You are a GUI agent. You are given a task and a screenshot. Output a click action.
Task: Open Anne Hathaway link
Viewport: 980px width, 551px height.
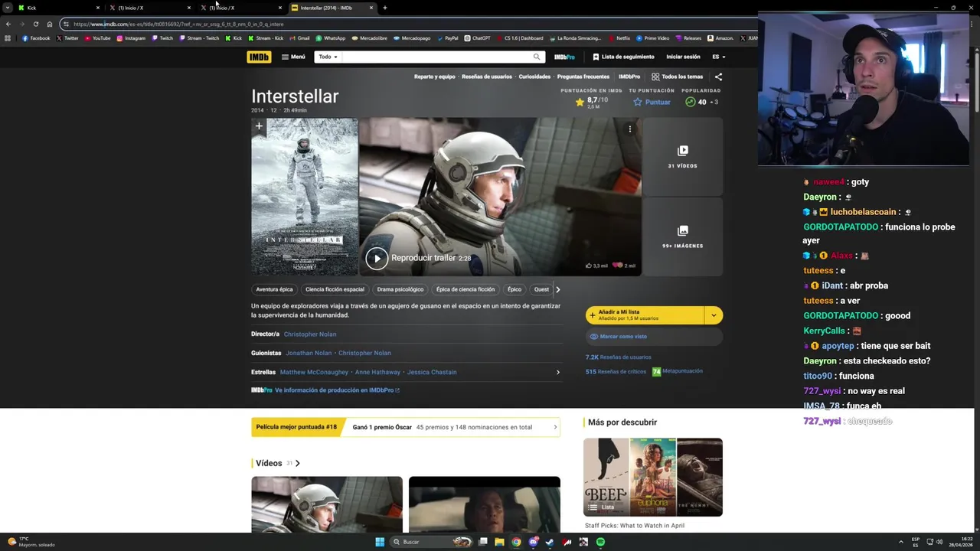pyautogui.click(x=377, y=372)
